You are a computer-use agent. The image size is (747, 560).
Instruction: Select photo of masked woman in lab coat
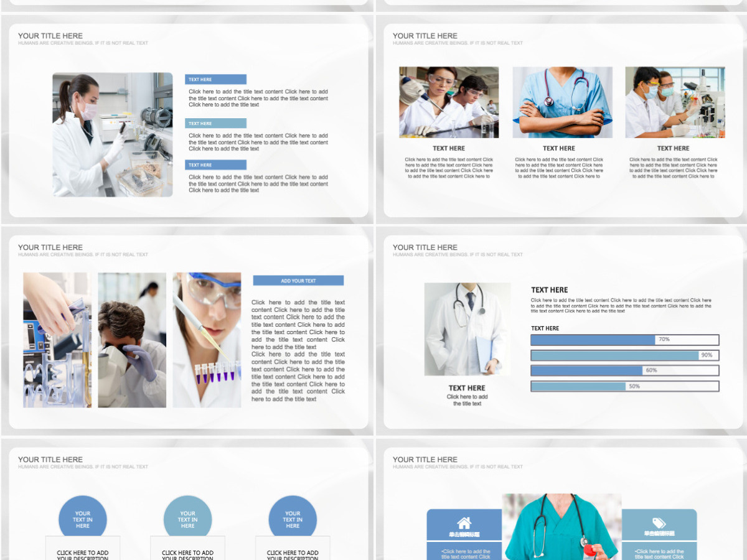(113, 134)
